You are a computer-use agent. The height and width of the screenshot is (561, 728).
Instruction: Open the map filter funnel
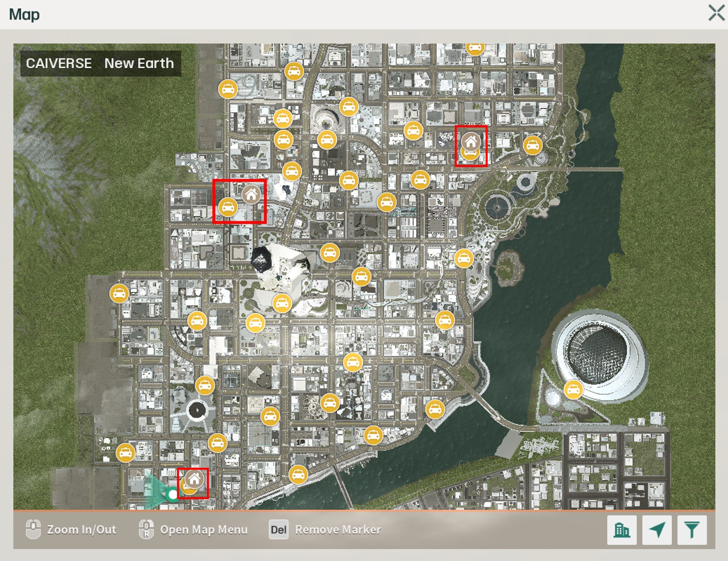692,530
